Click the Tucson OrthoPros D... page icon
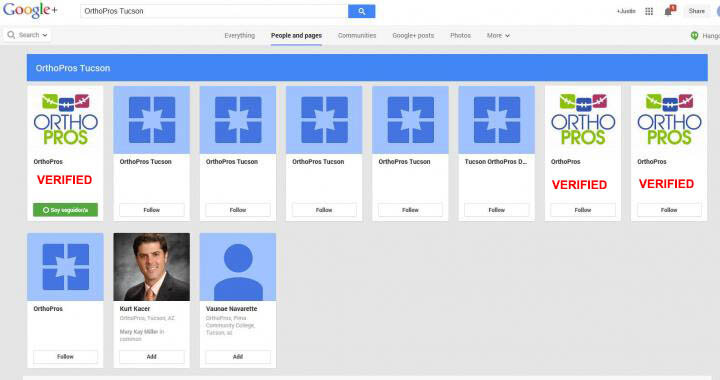Screen dimensions: 720x380 click(x=496, y=120)
